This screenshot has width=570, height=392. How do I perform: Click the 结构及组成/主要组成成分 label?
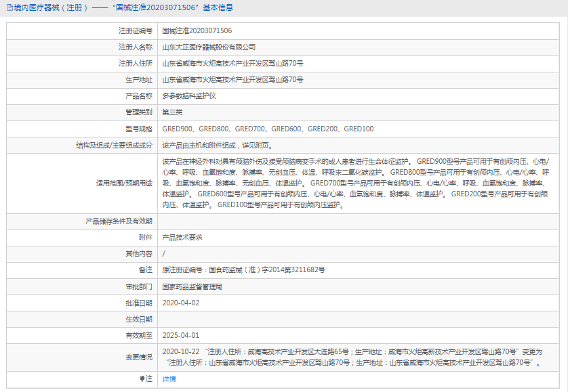(114, 146)
